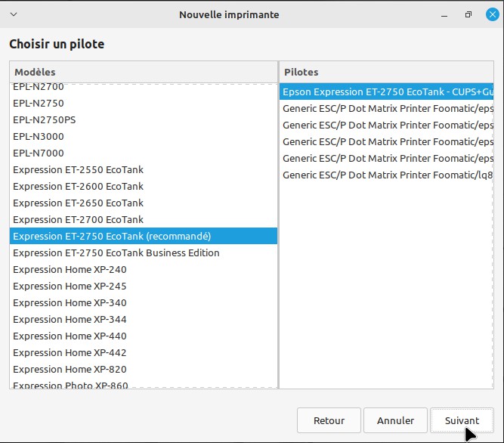Select model EPL-N2750PS
Image resolution: width=504 pixels, height=443 pixels.
(x=144, y=120)
